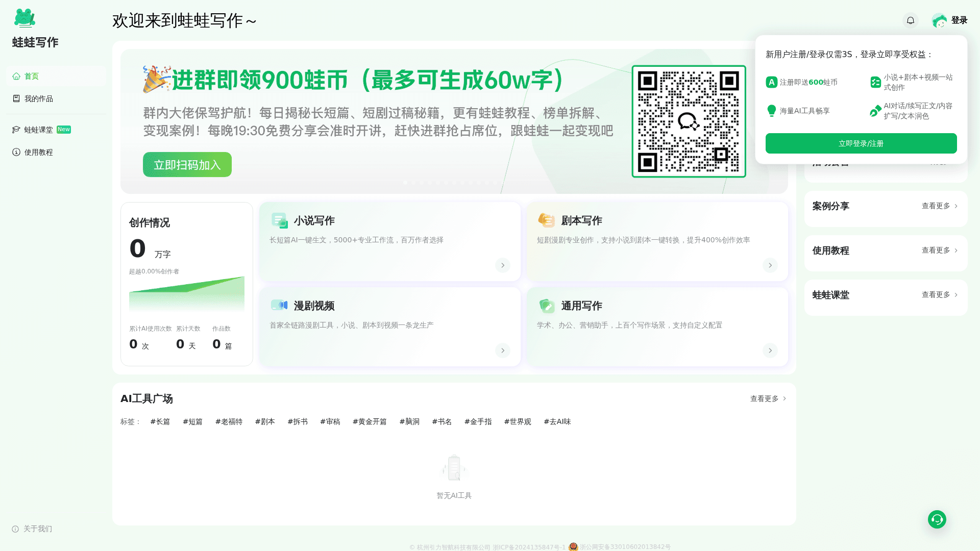Click the frog logo icon in sidebar
The height and width of the screenshot is (551, 980).
[x=25, y=17]
